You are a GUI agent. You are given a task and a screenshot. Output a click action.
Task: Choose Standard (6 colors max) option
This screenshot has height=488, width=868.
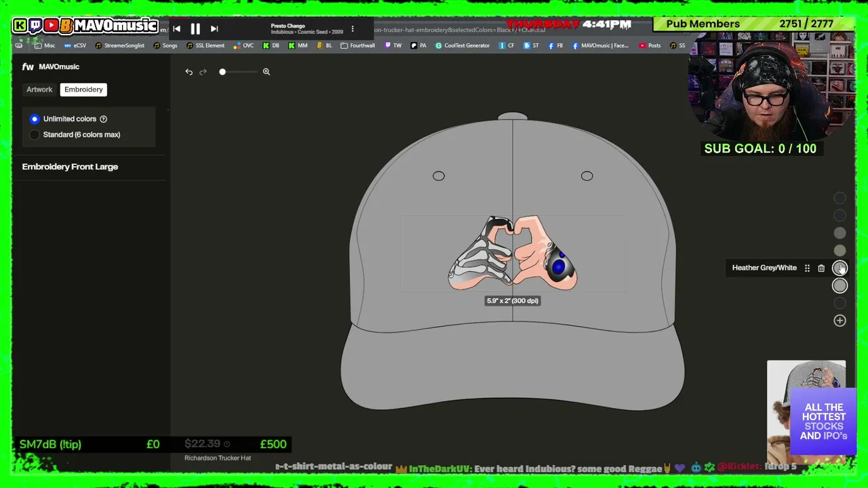point(35,135)
